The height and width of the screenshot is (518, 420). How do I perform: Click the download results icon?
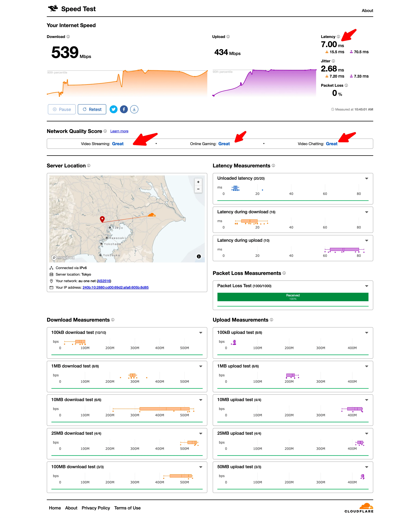(134, 109)
